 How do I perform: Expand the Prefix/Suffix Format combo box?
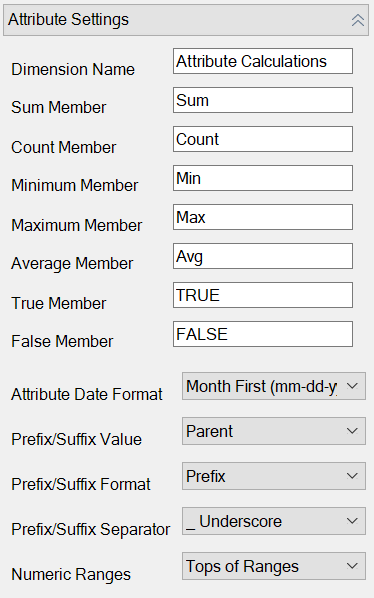point(274,476)
